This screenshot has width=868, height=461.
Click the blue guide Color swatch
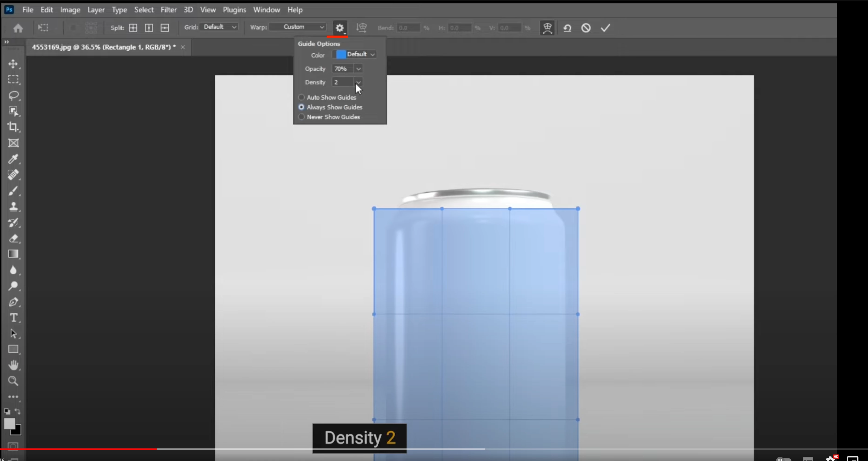(x=341, y=54)
